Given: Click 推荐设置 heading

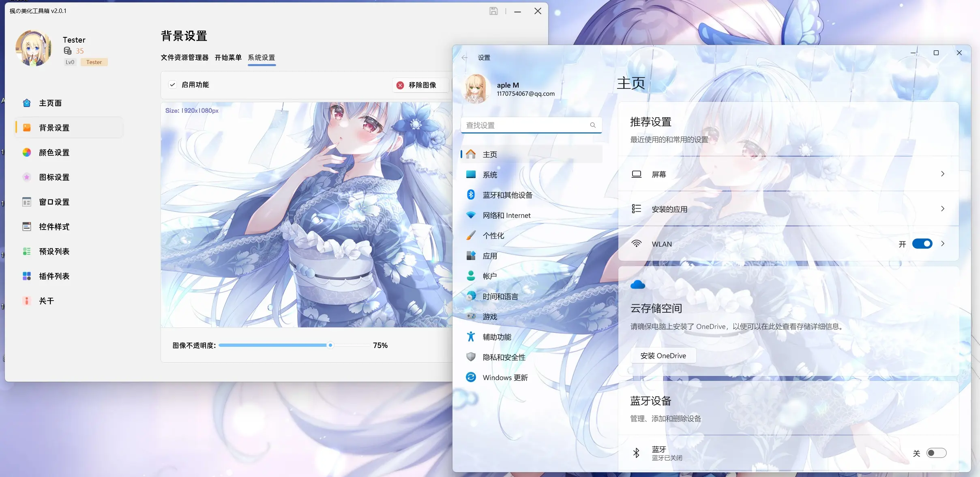Looking at the screenshot, I should click(x=651, y=122).
